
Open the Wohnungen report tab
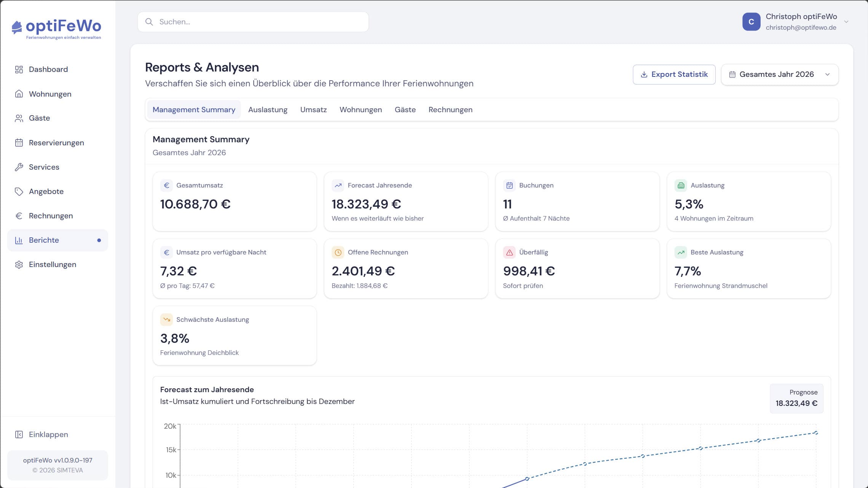361,110
